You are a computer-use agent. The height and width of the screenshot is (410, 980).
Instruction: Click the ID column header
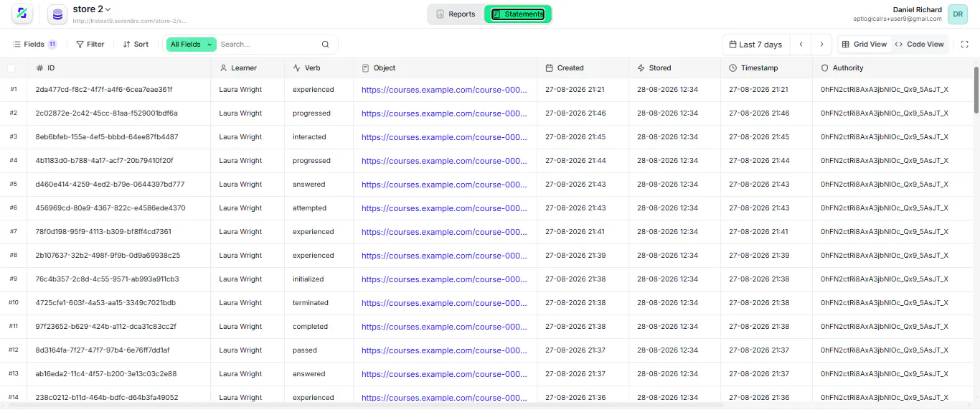coord(118,68)
